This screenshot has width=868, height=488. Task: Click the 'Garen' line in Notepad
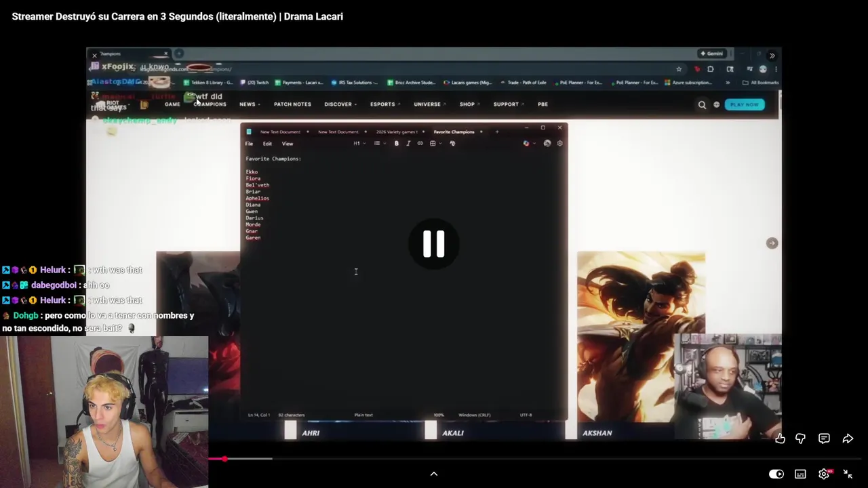point(253,238)
